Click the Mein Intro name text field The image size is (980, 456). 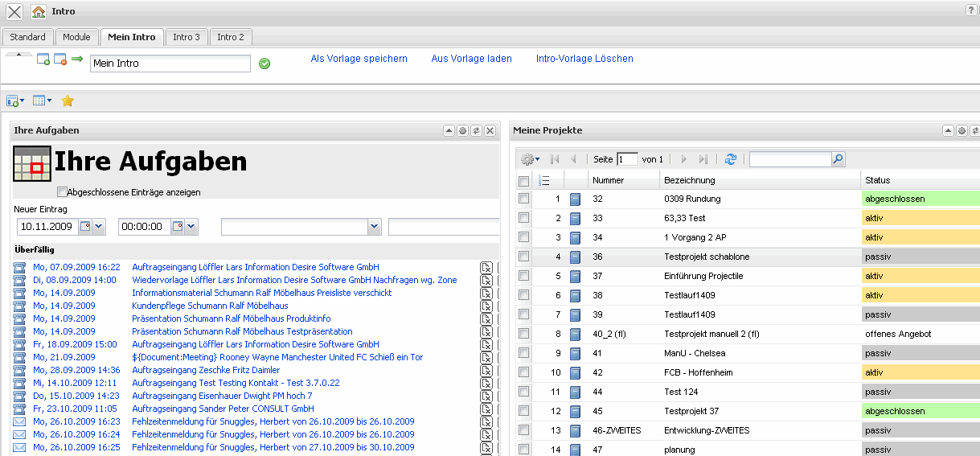point(170,64)
